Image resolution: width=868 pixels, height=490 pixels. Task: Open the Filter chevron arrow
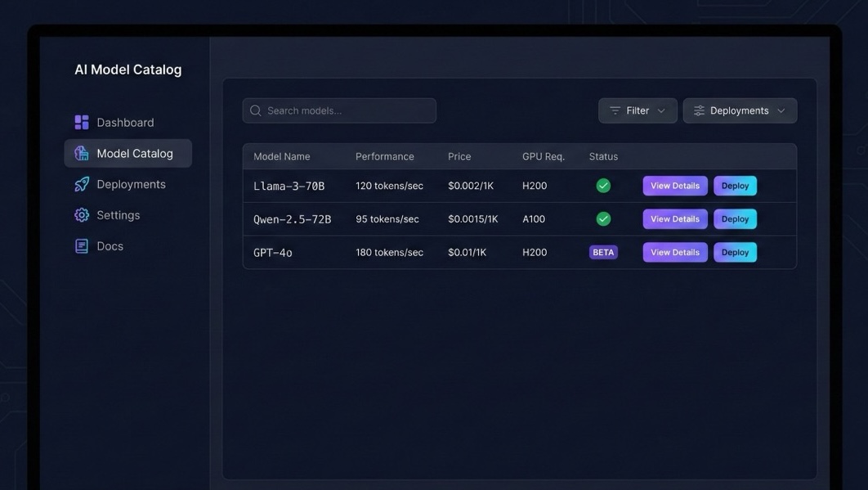(661, 110)
